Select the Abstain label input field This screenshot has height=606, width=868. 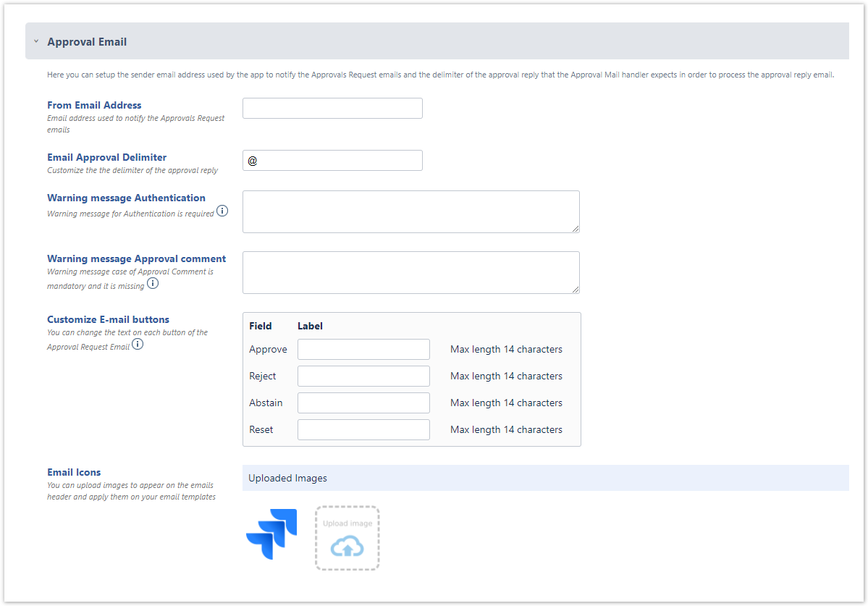point(363,403)
